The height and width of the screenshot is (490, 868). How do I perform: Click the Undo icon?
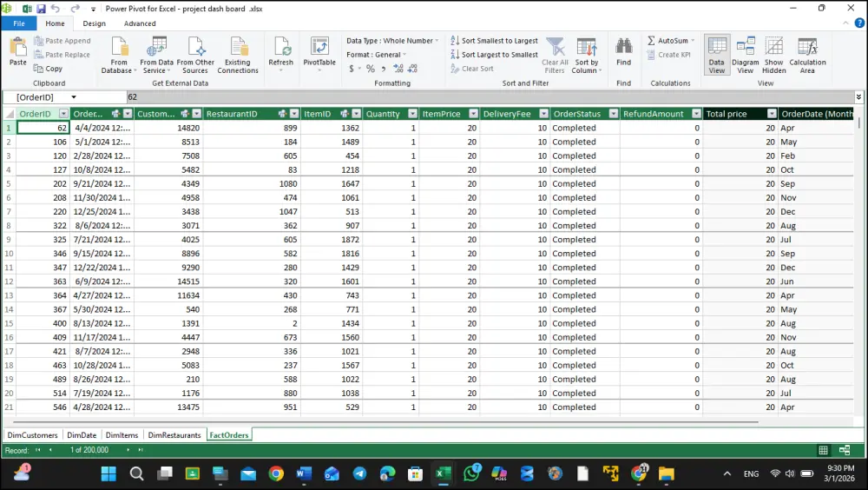click(x=56, y=9)
